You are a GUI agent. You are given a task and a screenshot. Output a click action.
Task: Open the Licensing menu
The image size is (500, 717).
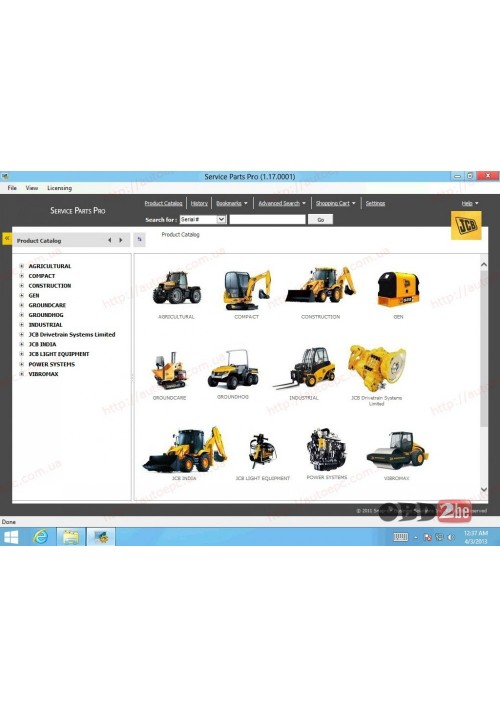59,188
